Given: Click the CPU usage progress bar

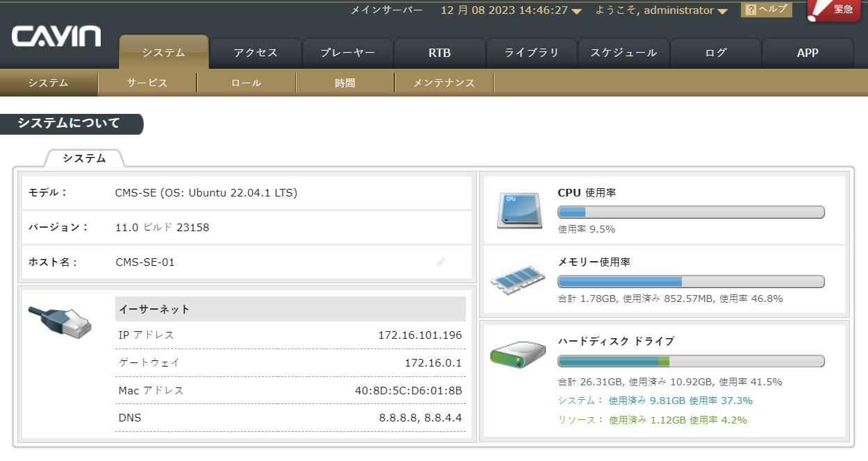Looking at the screenshot, I should 691,212.
